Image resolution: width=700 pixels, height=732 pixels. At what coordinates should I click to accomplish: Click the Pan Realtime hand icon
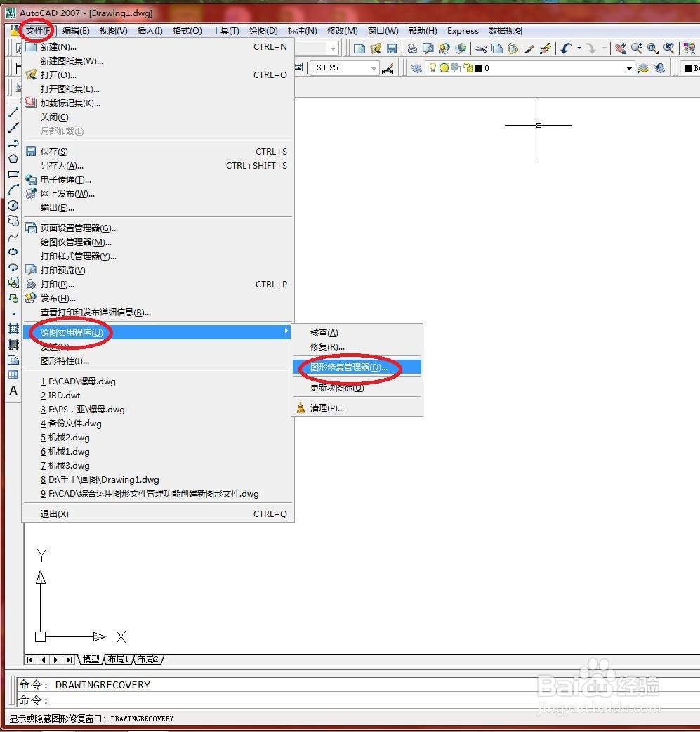620,48
